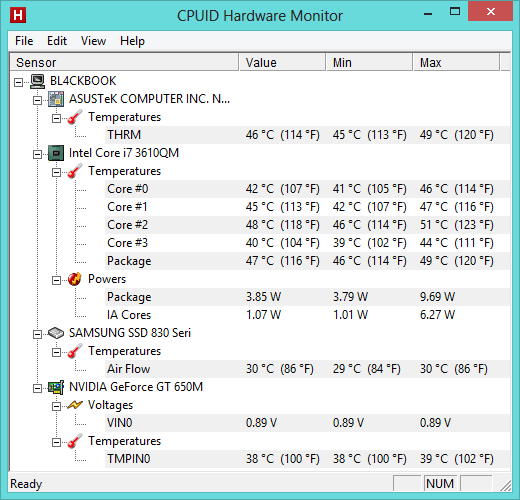Select the THRM sensor row
The width and height of the screenshot is (520, 500).
[x=307, y=135]
